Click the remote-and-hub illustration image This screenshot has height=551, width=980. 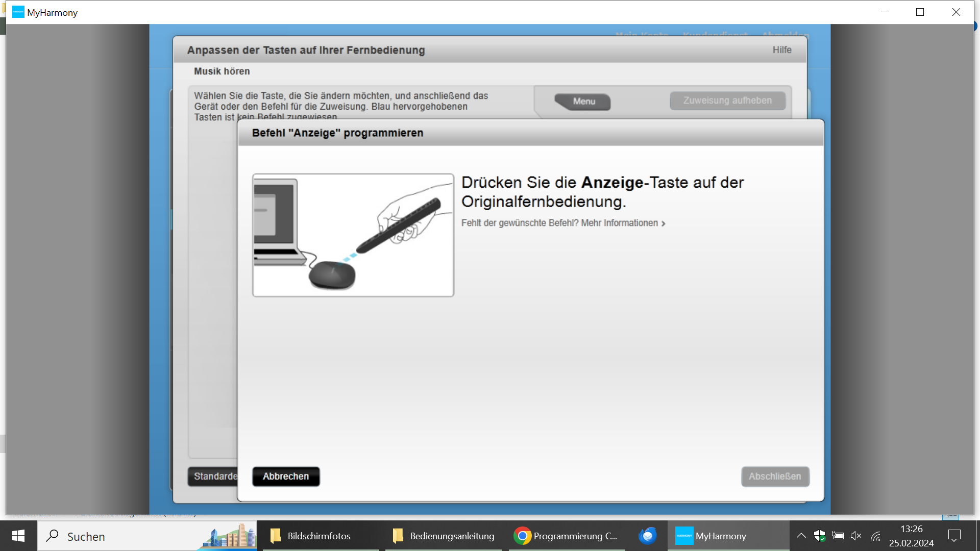click(x=353, y=235)
